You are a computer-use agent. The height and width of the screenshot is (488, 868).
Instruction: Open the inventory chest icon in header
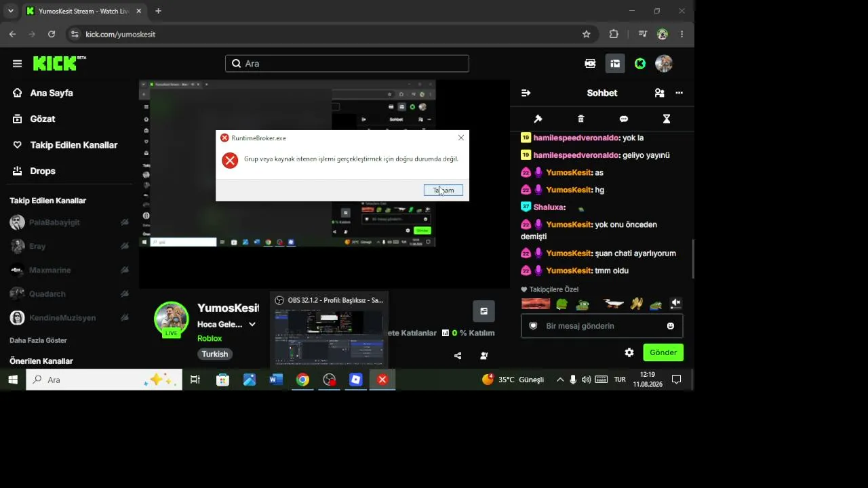click(x=615, y=64)
